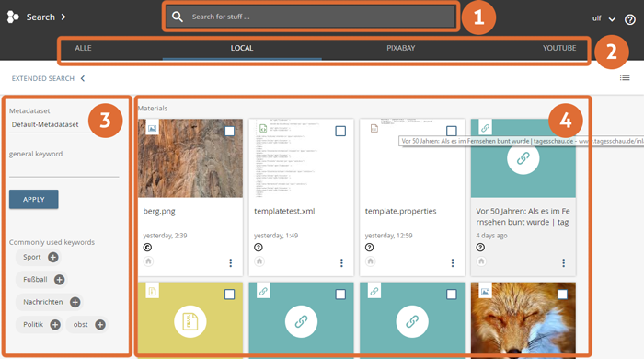The width and height of the screenshot is (644, 359).
Task: Open templatetest.xml three-dot options menu
Action: tap(341, 263)
